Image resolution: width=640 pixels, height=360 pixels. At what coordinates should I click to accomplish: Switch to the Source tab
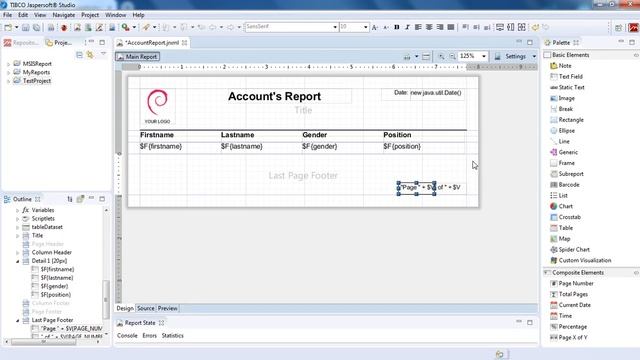(x=146, y=309)
